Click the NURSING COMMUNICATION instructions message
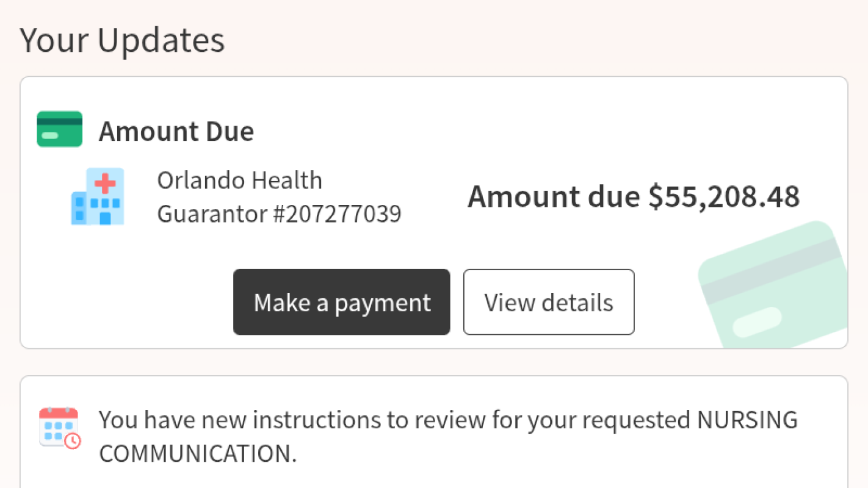This screenshot has height=488, width=868. pyautogui.click(x=449, y=437)
